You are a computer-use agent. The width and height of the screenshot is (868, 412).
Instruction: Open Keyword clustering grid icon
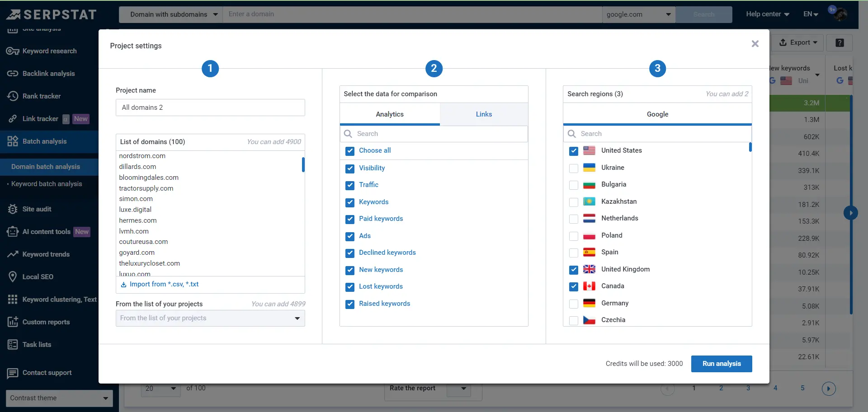click(13, 300)
